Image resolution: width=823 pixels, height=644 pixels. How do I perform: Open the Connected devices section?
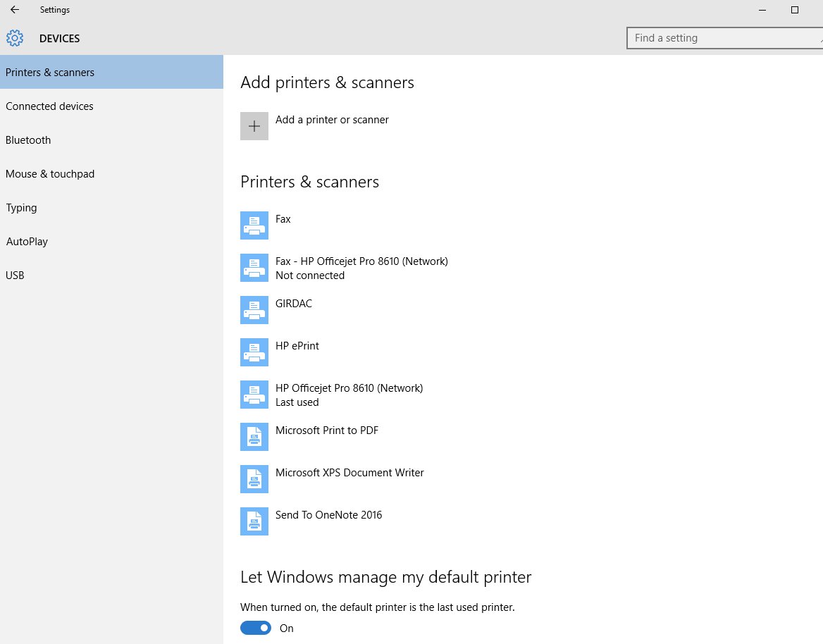tap(49, 106)
